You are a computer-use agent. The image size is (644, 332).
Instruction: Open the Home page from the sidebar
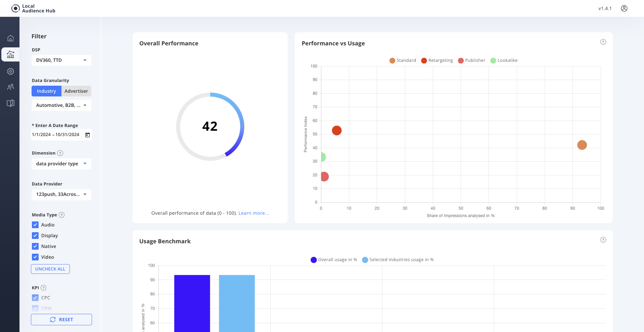[x=10, y=38]
